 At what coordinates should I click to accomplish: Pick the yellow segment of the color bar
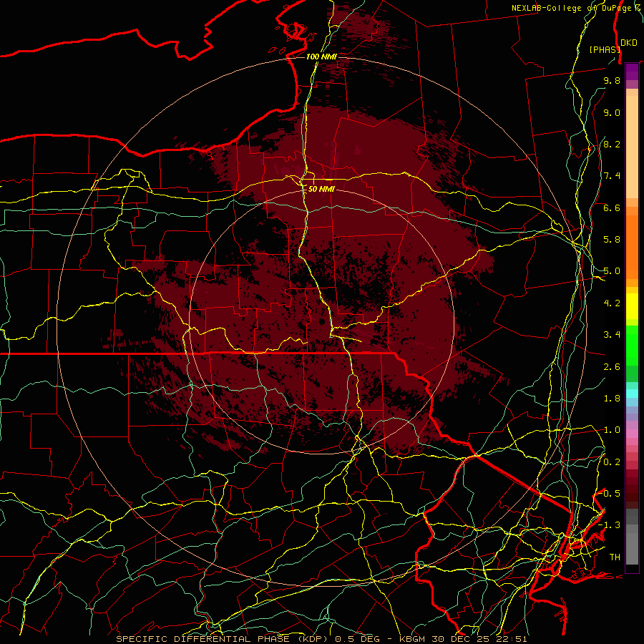632,306
